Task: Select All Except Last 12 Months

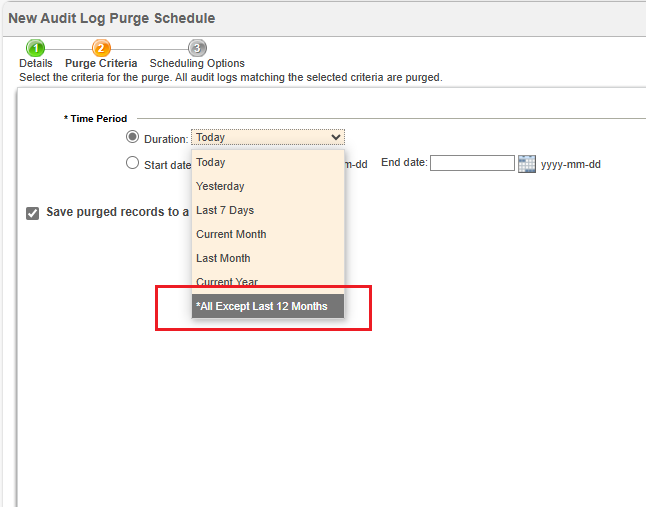Action: 262,306
